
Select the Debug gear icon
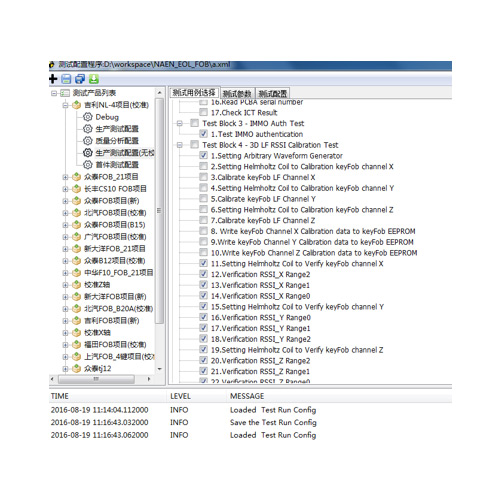point(87,117)
